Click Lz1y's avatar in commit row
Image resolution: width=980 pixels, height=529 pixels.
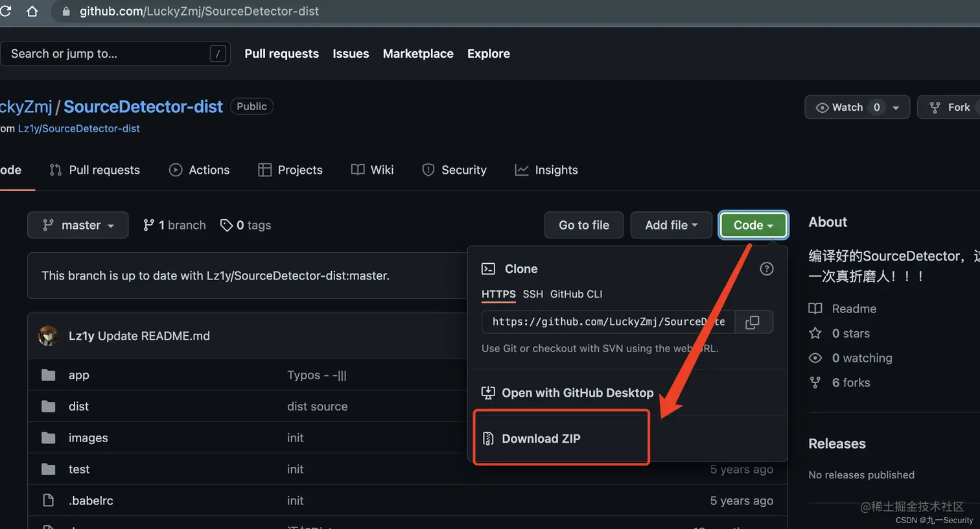pos(48,336)
